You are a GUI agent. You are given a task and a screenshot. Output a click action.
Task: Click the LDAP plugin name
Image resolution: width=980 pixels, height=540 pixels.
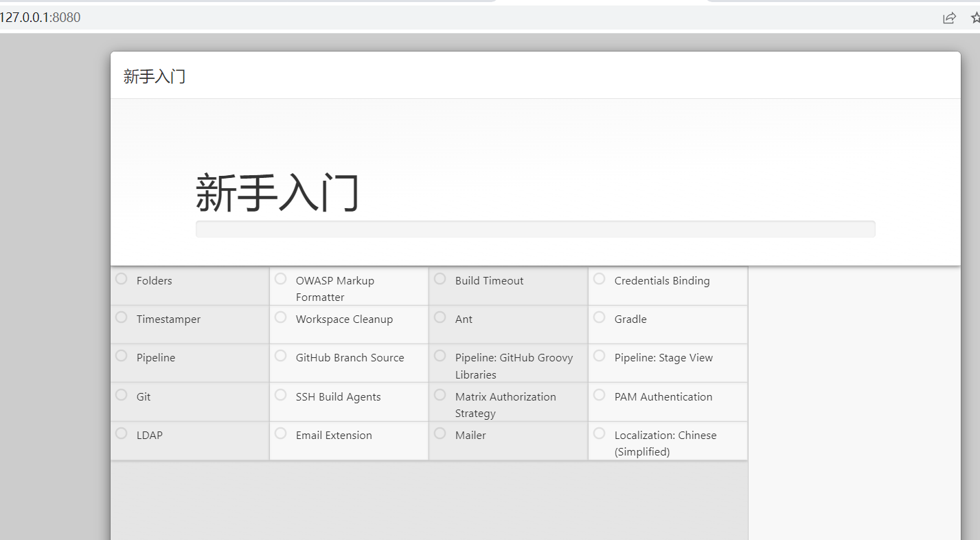tap(150, 435)
